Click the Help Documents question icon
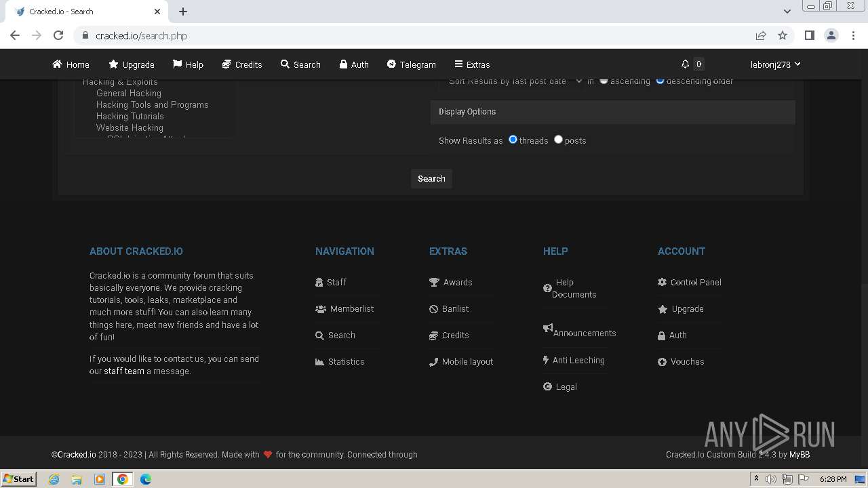 click(547, 288)
